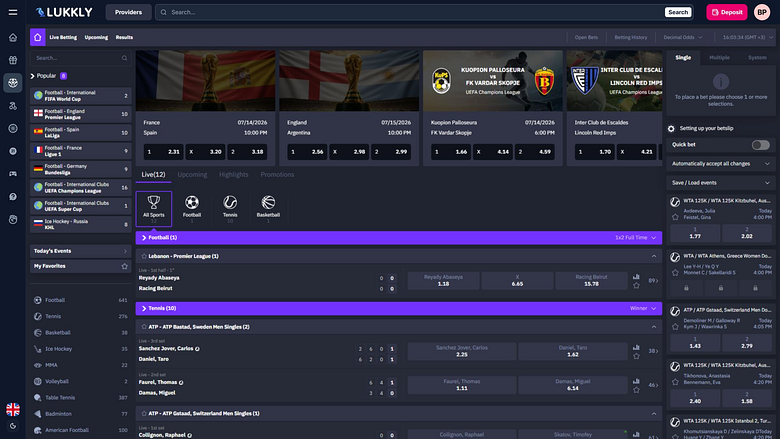Click the white Search button
This screenshot has width=780, height=439.
click(678, 12)
